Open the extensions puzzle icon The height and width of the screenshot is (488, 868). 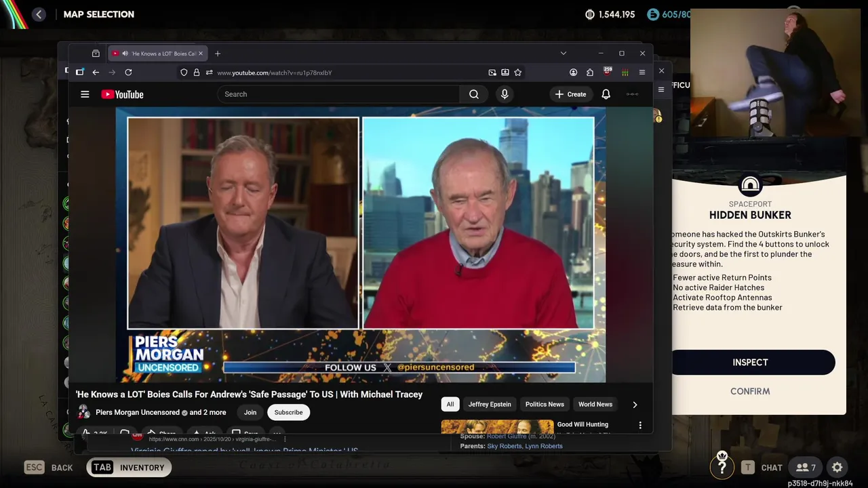pos(590,73)
